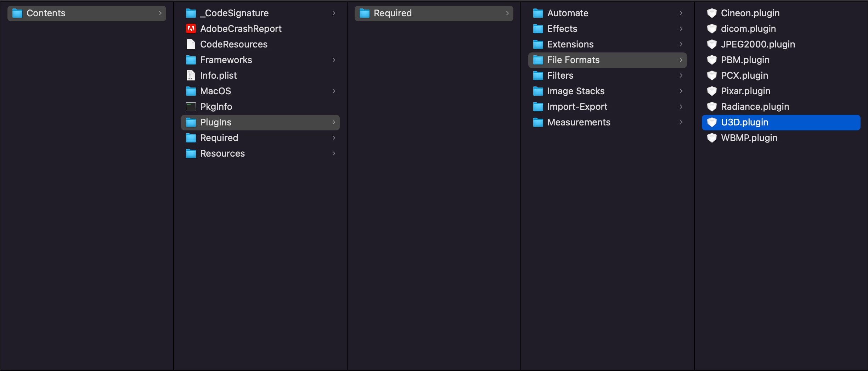Select the PBM.plugin file name
The height and width of the screenshot is (371, 868).
point(745,60)
